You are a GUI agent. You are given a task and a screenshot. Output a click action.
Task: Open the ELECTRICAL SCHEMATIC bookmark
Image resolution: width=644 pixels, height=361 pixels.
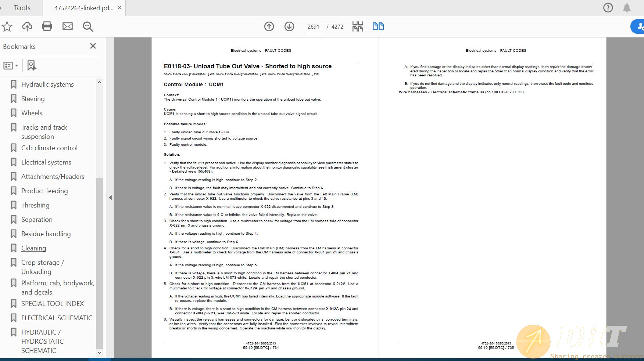click(x=57, y=318)
